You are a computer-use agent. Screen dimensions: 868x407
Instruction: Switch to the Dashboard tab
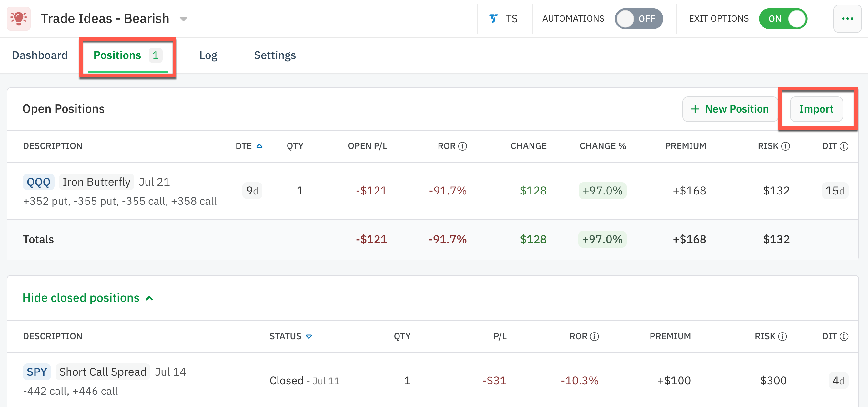tap(39, 55)
